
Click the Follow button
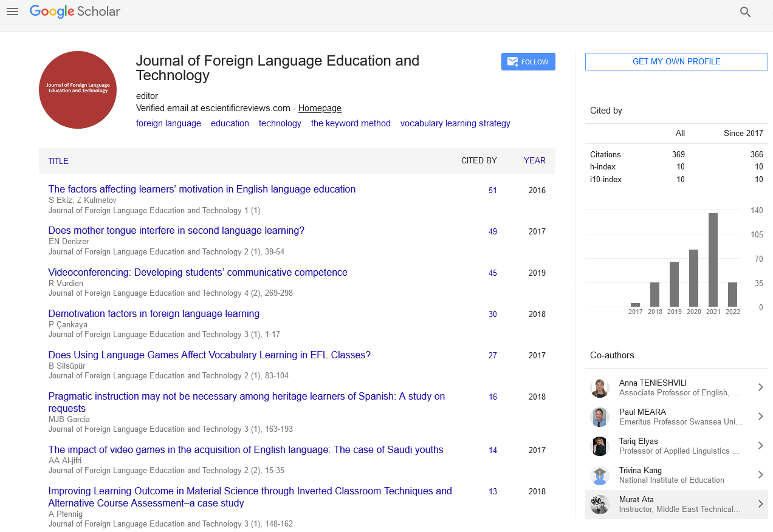(x=527, y=62)
